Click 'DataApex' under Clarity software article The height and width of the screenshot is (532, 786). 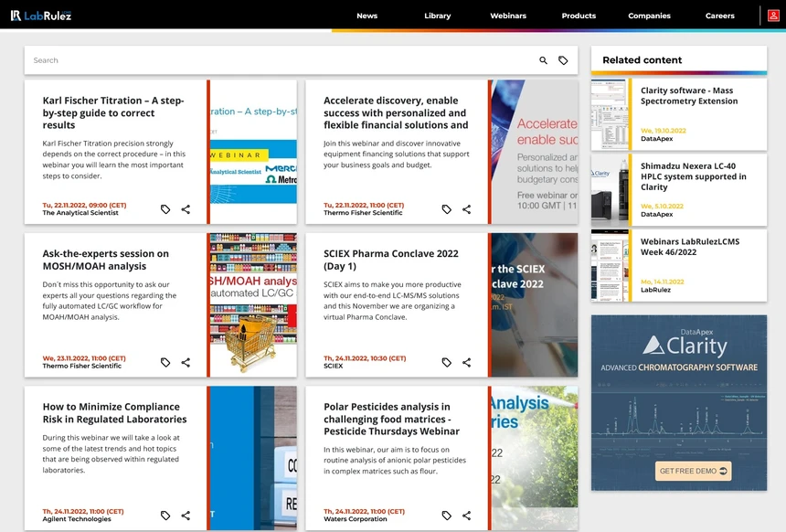tap(656, 138)
